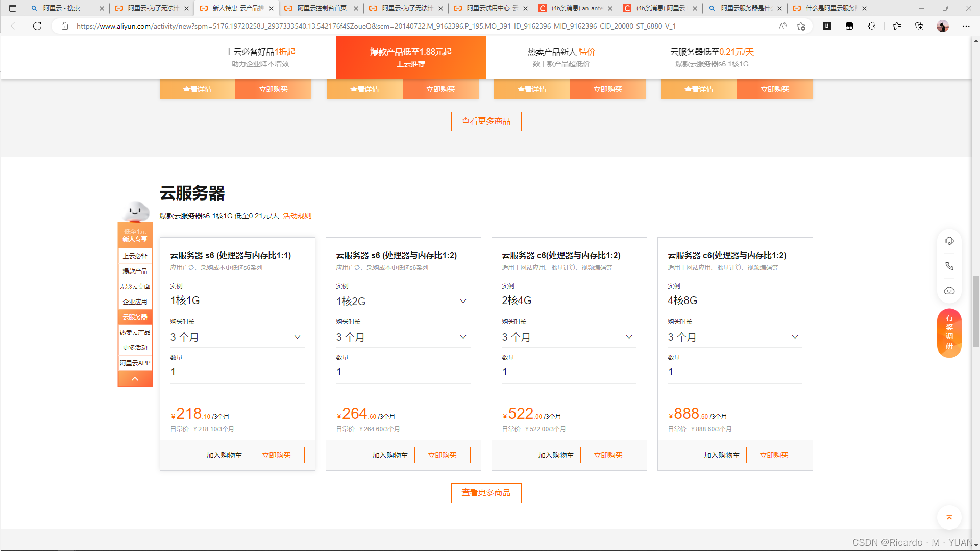Click quantity field of c6 4核8G card
This screenshot has width=980, height=551.
[735, 372]
